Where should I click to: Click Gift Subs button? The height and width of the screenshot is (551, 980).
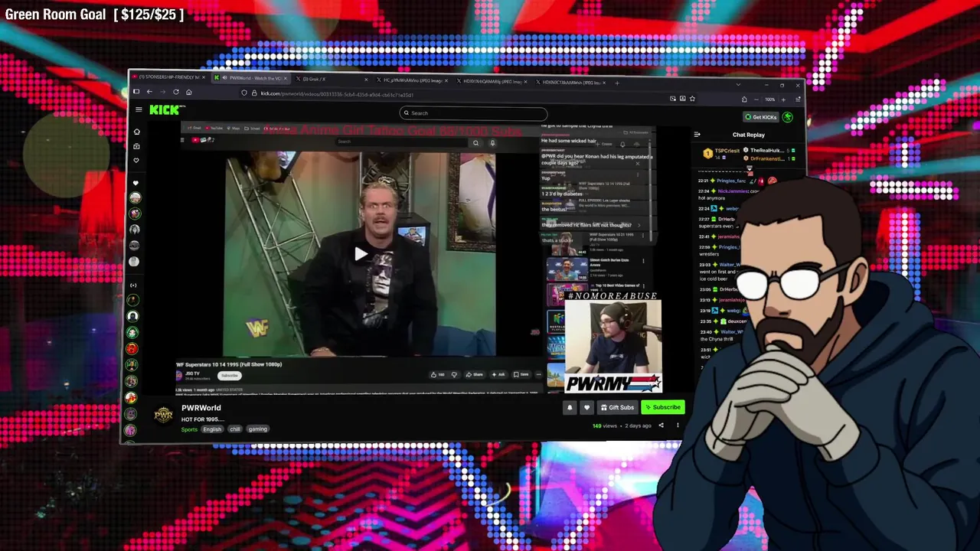[x=617, y=407]
